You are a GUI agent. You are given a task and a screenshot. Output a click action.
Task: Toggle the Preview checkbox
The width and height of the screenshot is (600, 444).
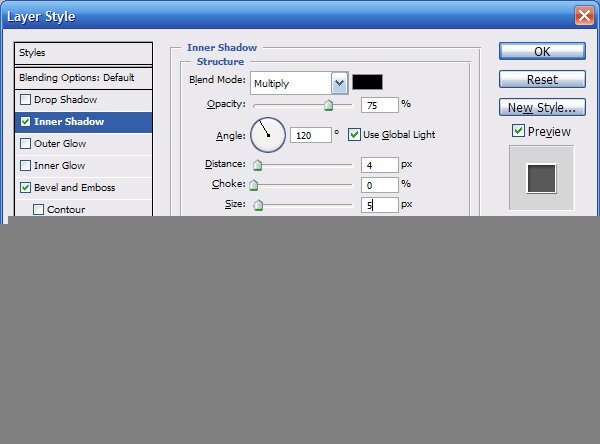click(518, 131)
